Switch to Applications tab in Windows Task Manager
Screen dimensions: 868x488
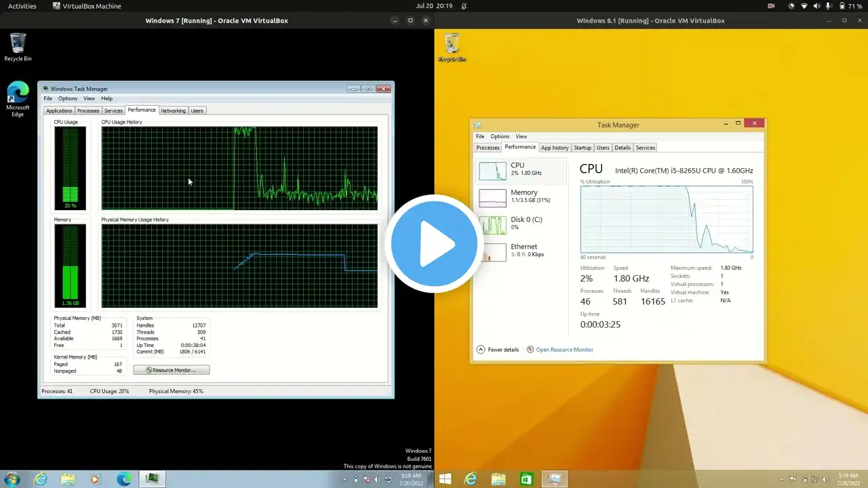click(x=59, y=110)
